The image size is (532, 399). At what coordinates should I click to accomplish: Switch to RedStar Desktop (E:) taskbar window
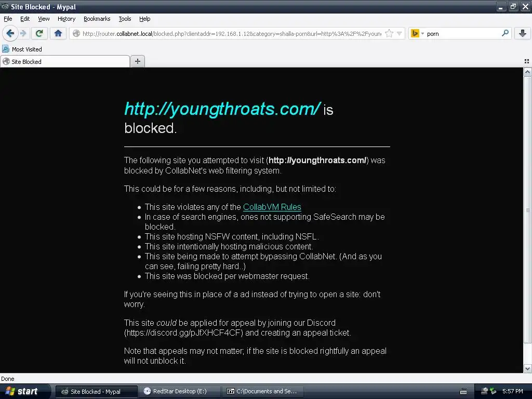pos(179,392)
